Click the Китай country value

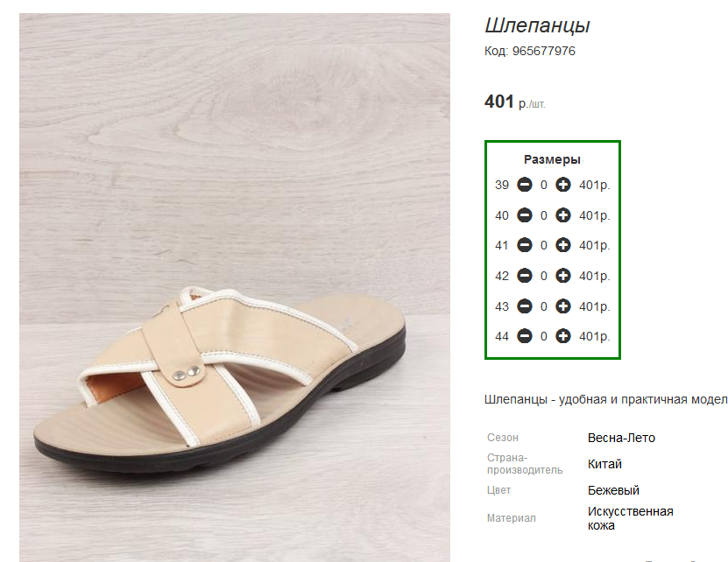click(604, 464)
